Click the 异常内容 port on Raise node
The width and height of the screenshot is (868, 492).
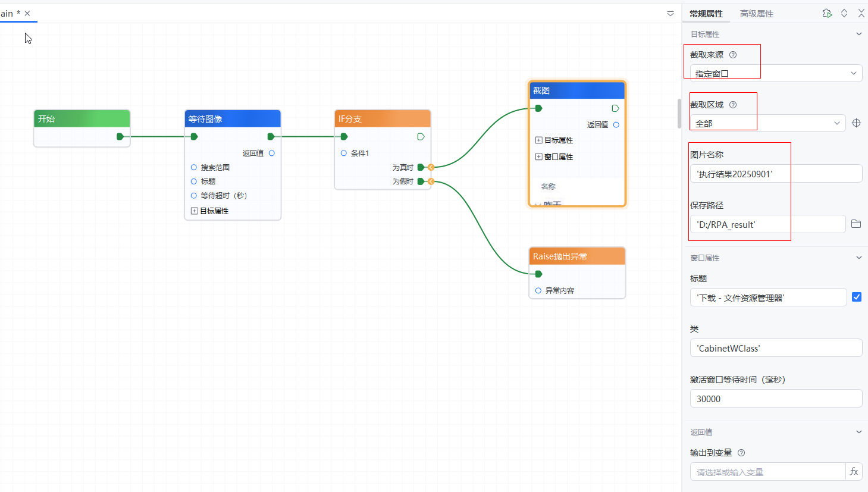pyautogui.click(x=538, y=290)
